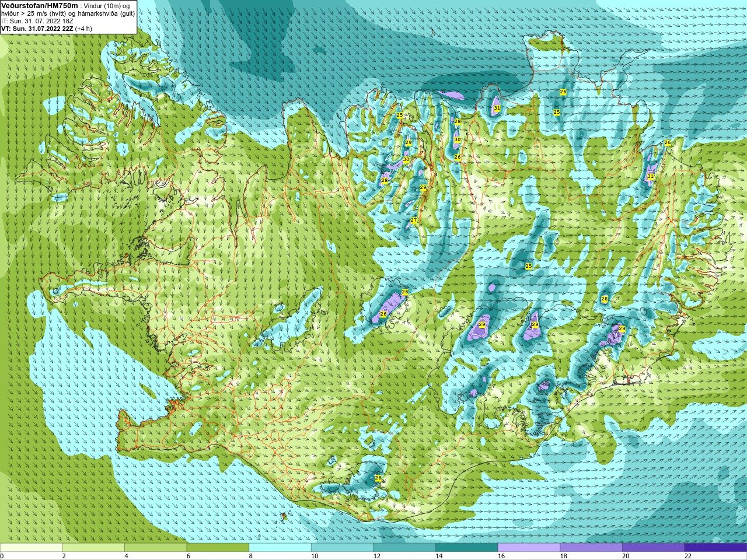747x560 pixels.
Task: Click the legend scale number '0'
Action: [x=2, y=556]
